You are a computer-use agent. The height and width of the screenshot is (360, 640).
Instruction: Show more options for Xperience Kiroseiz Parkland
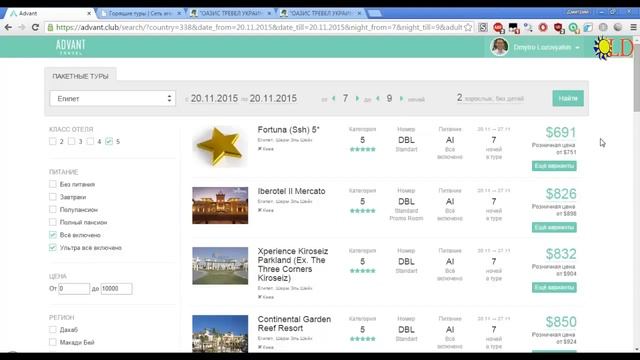tap(554, 287)
